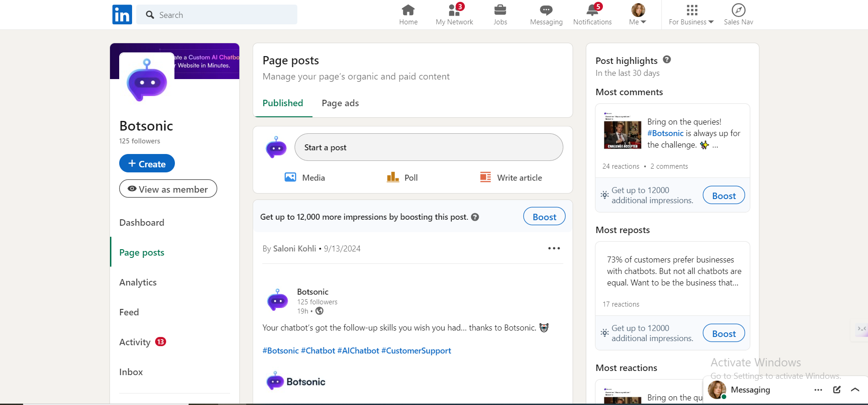The width and height of the screenshot is (868, 405).
Task: Click the #CustomerSupport hashtag
Action: pos(416,351)
